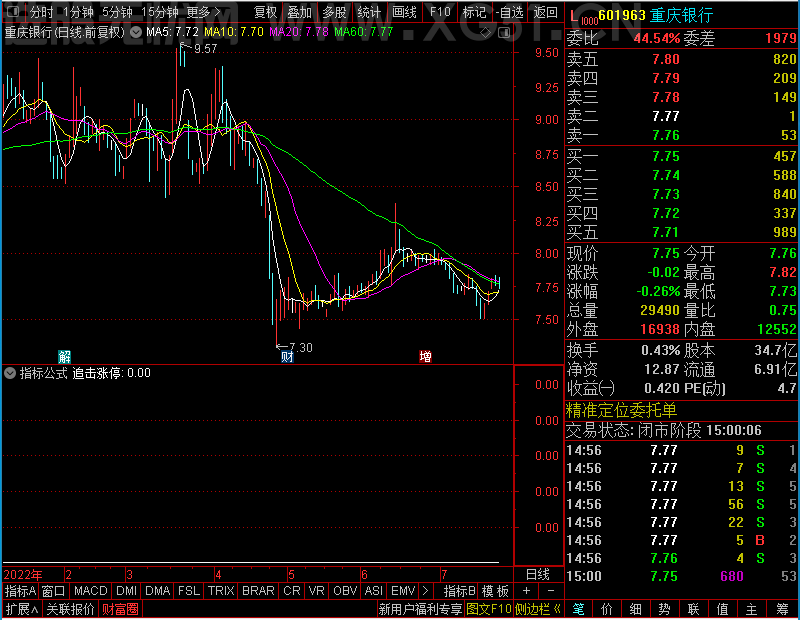Open F10 company info

point(440,12)
